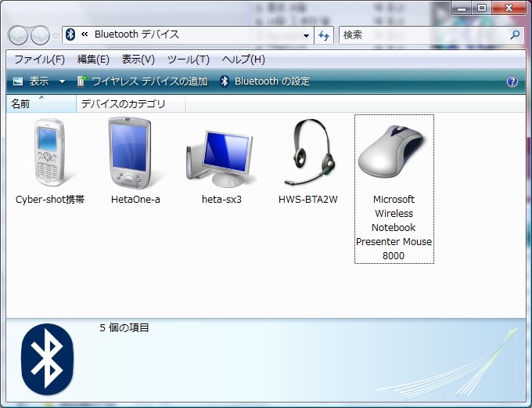Expand the 表示 views dropdown arrow
Image resolution: width=532 pixels, height=408 pixels.
[62, 81]
